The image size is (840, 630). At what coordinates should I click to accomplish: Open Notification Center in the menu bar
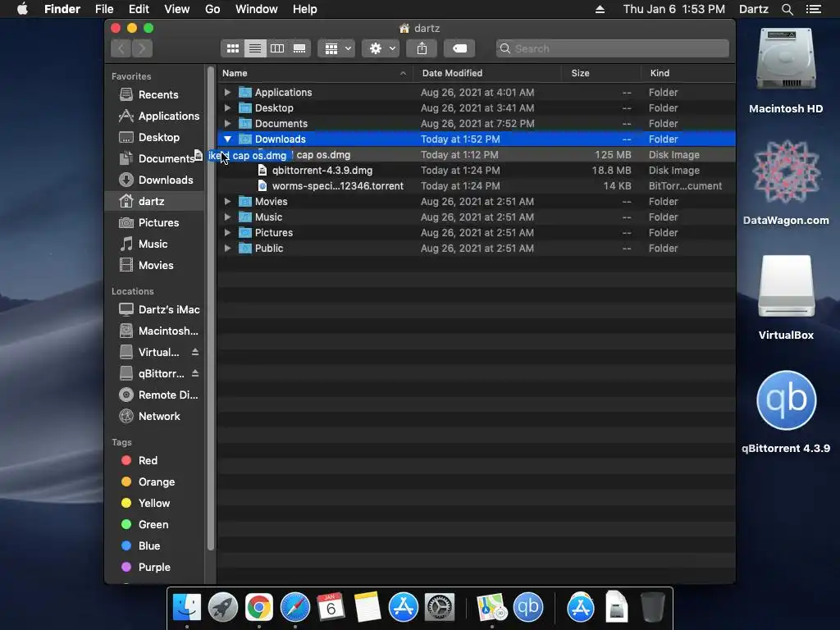(814, 9)
